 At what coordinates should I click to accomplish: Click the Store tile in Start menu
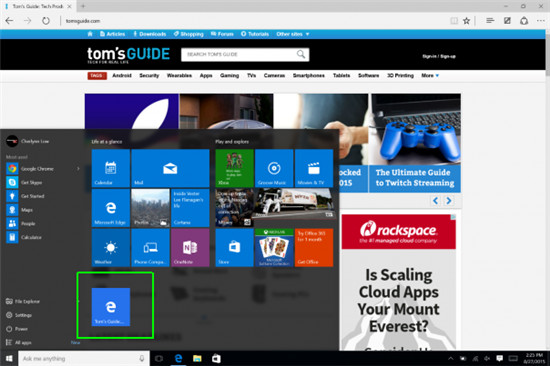[x=234, y=248]
